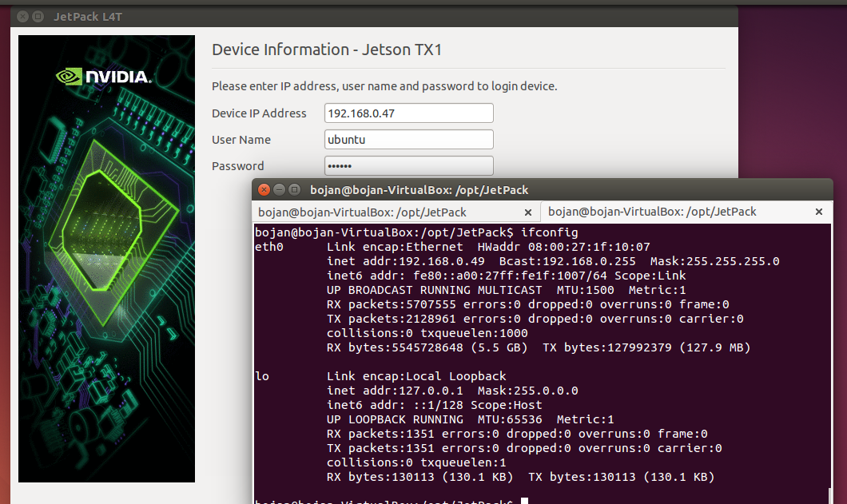Click 'inet addr:192.168.0.49' in terminal
847x504 pixels.
pyautogui.click(x=406, y=261)
